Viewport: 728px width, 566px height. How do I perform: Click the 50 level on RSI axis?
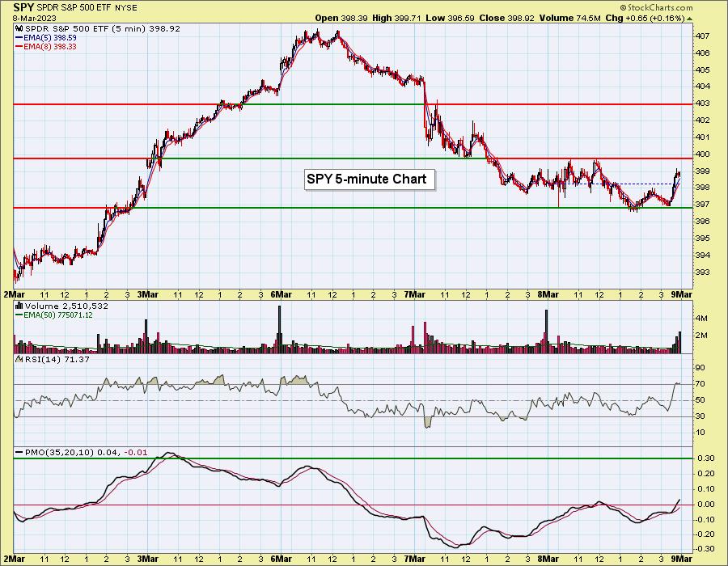tap(700, 400)
